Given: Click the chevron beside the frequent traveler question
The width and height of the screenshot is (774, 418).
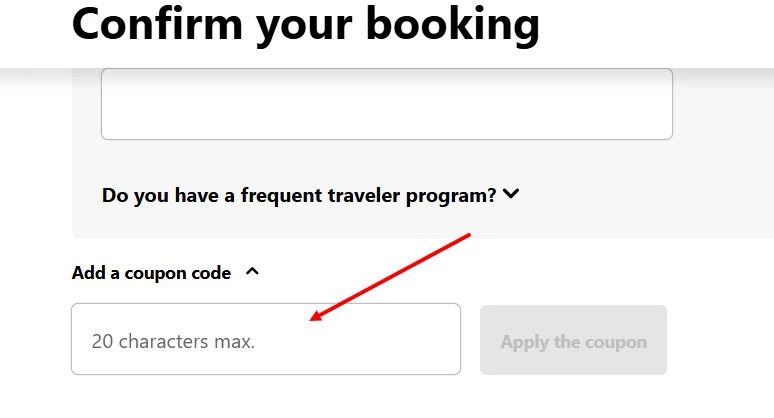Looking at the screenshot, I should (x=512, y=195).
